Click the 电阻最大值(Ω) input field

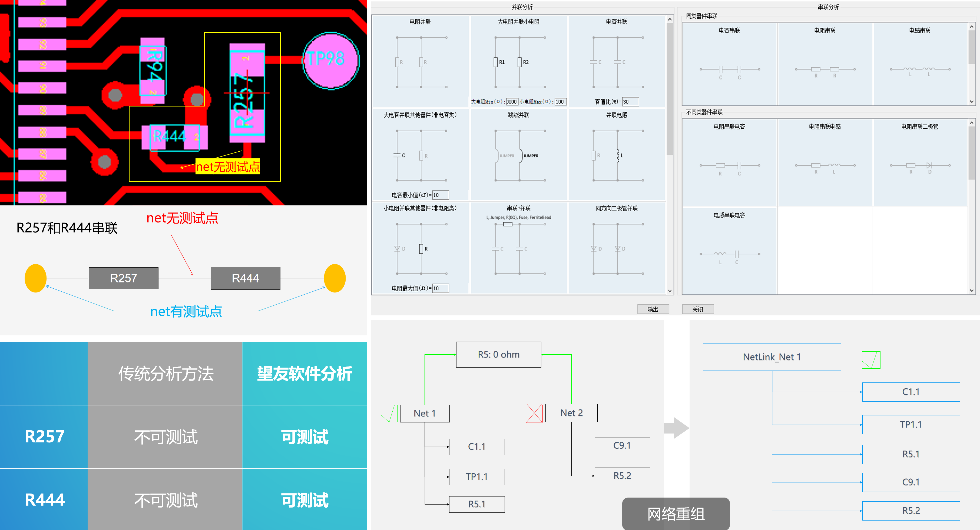coord(441,288)
